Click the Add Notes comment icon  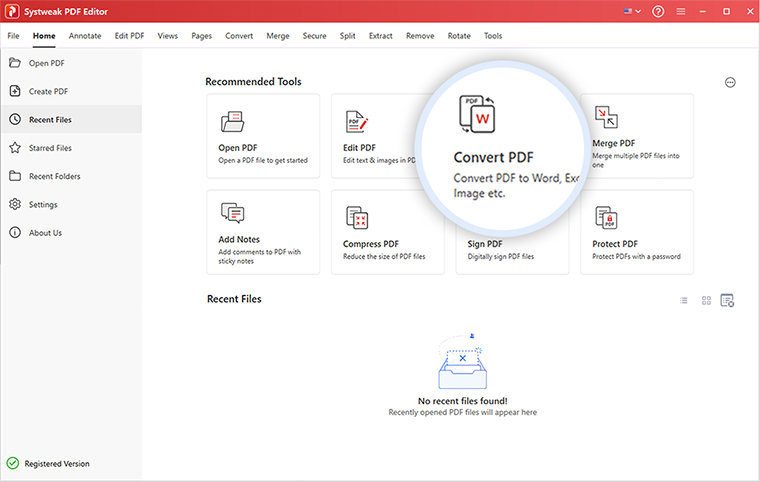[233, 213]
